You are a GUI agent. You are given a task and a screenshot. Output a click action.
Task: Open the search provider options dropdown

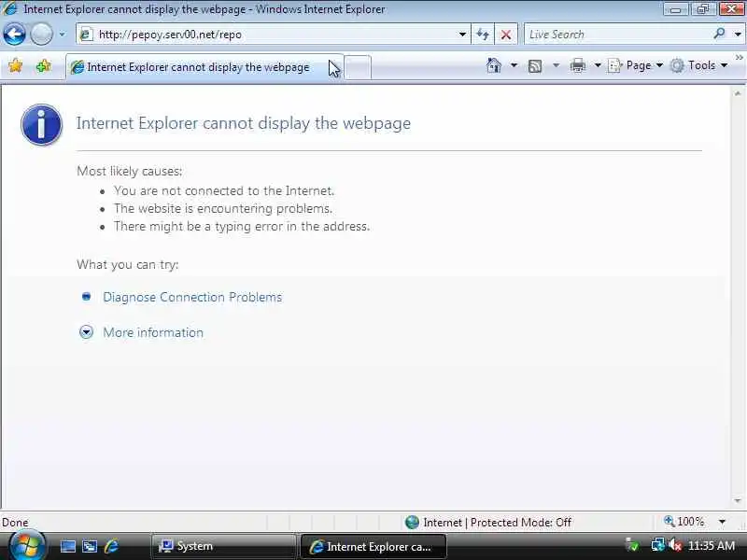tap(738, 35)
